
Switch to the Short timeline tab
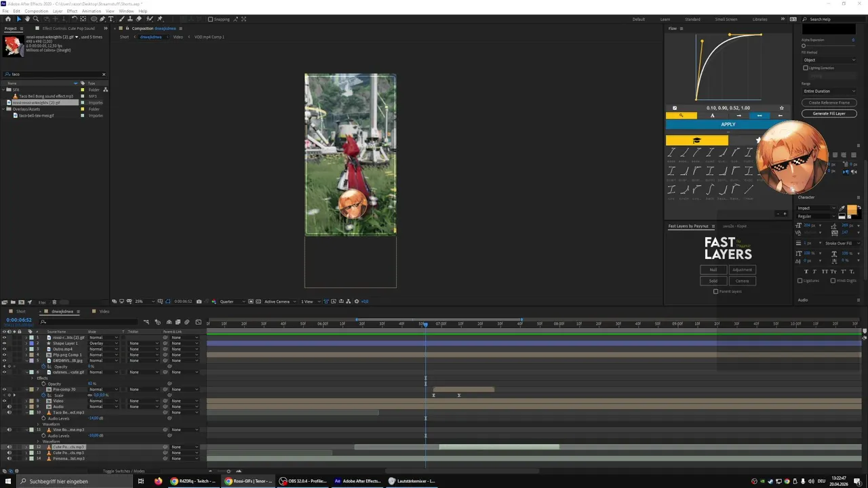tap(21, 311)
